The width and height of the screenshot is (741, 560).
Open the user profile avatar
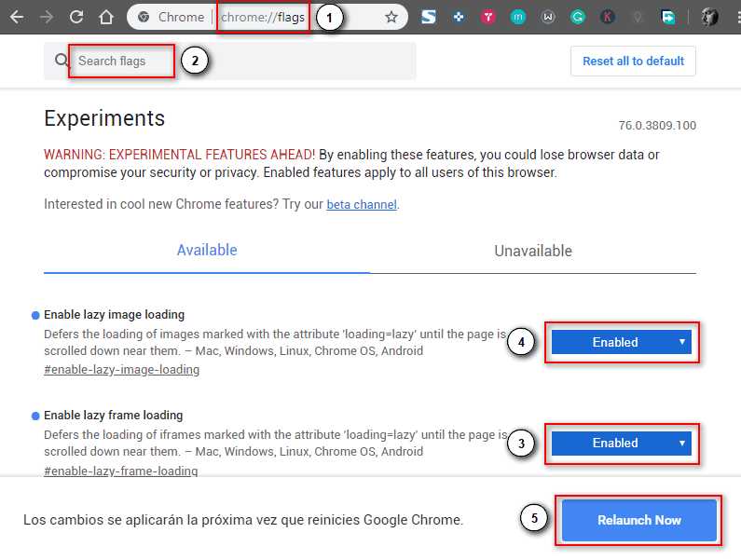pos(709,17)
